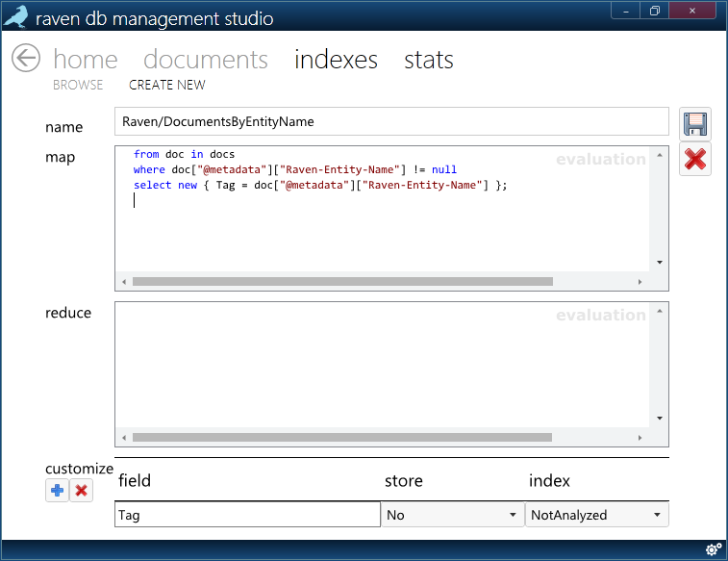
Task: Click the 'field' column header
Action: click(x=135, y=480)
